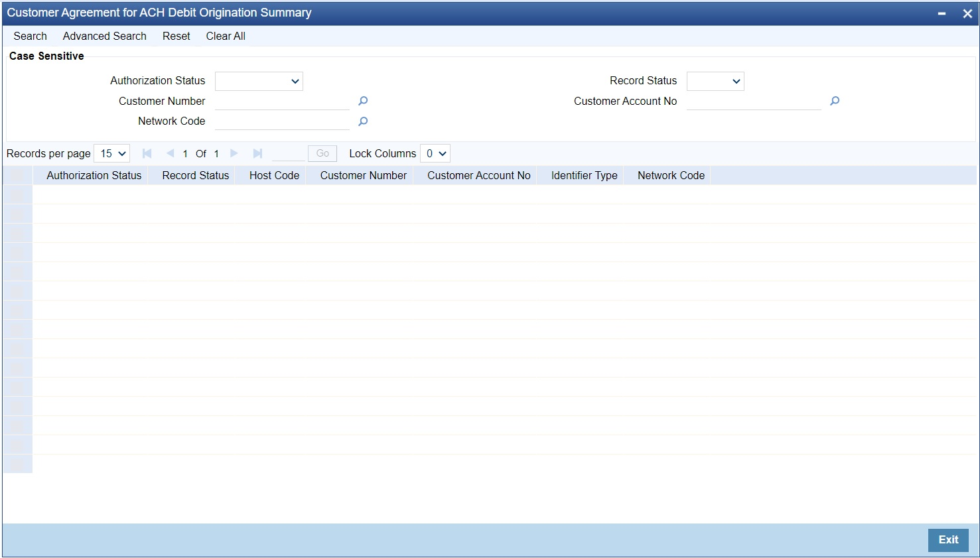This screenshot has height=558, width=980.
Task: Focus the Customer Account No field
Action: point(754,101)
